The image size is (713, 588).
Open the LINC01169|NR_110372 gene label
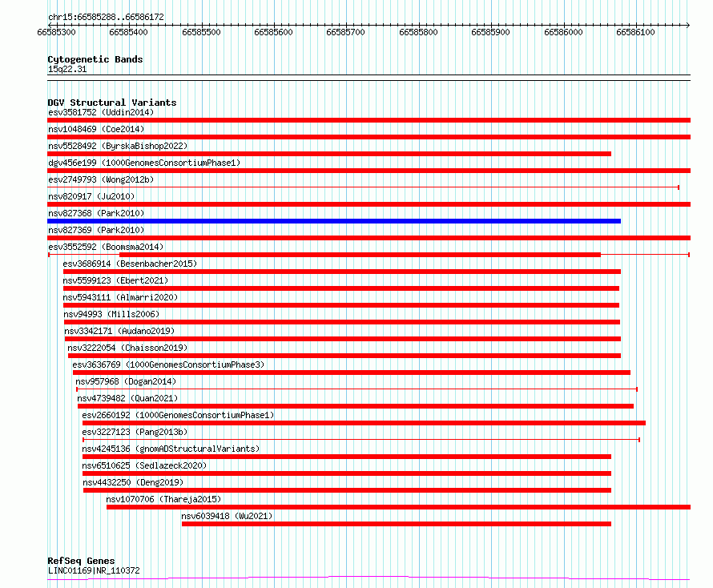(x=94, y=570)
